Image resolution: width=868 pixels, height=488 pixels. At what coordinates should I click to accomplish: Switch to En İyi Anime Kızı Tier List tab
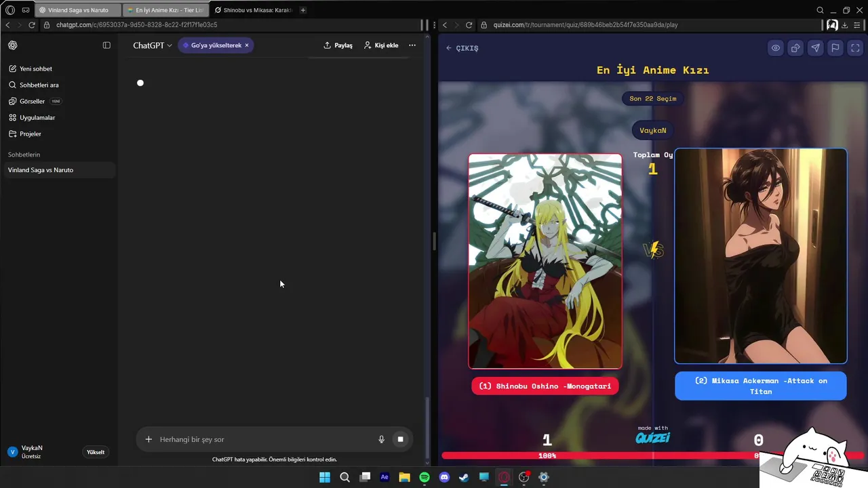tap(165, 10)
